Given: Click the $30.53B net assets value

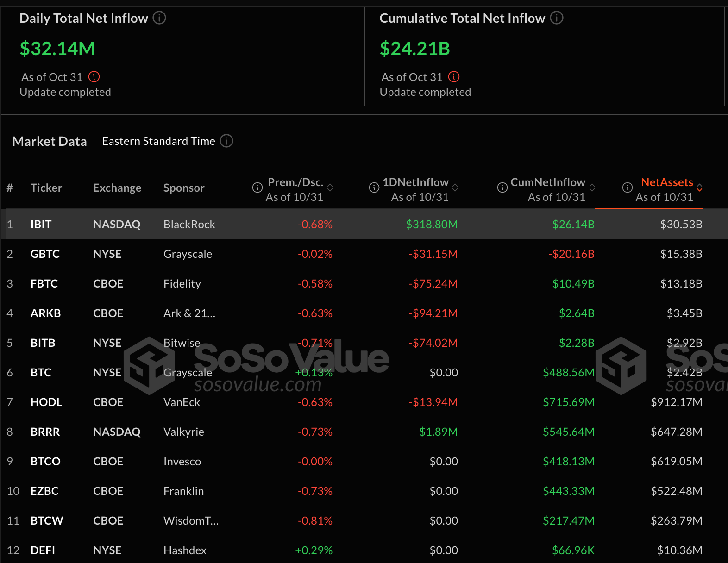Looking at the screenshot, I should pyautogui.click(x=681, y=224).
